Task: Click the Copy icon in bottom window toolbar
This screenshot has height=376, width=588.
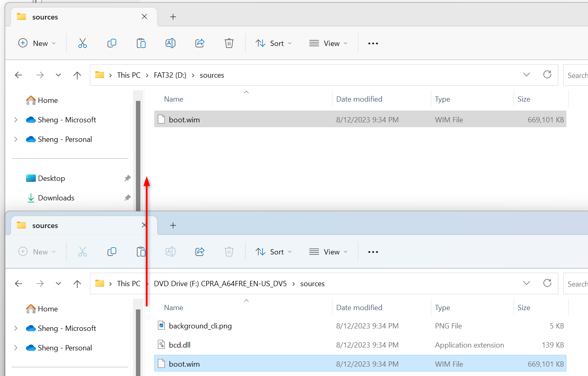Action: [x=112, y=252]
